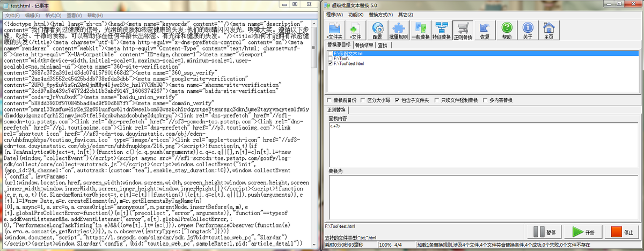Screen dimensions: 644x251
Task: Click the 开始 start button
Action: point(584,232)
